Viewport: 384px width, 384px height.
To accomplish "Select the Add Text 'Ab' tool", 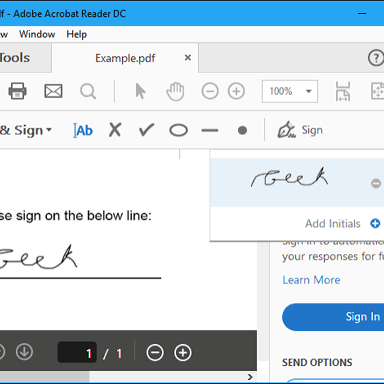I will (83, 130).
